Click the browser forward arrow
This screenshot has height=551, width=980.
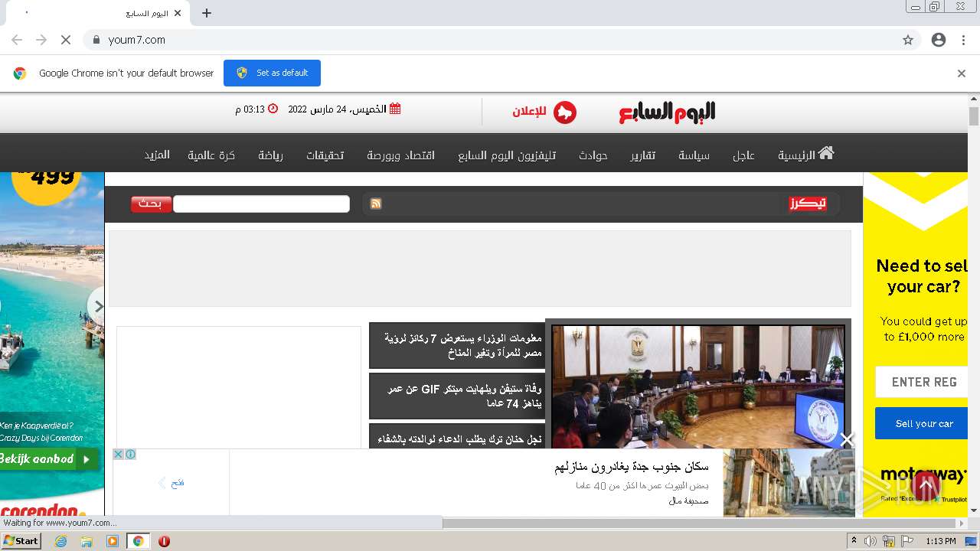[41, 40]
